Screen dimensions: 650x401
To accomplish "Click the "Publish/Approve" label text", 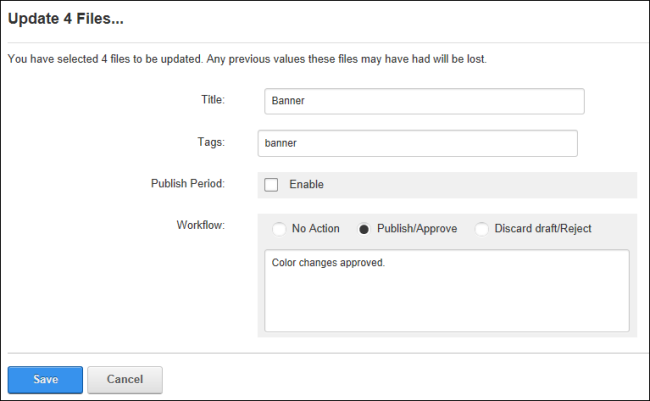I will (x=417, y=229).
